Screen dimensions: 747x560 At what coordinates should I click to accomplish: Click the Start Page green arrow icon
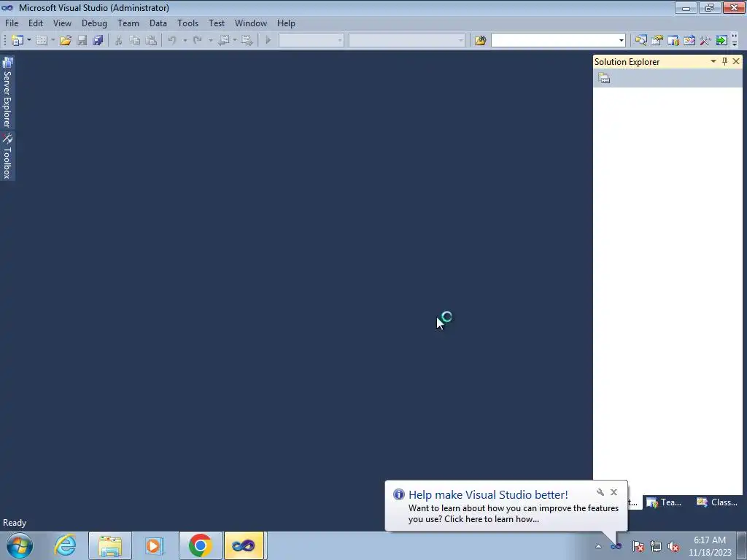(x=721, y=41)
